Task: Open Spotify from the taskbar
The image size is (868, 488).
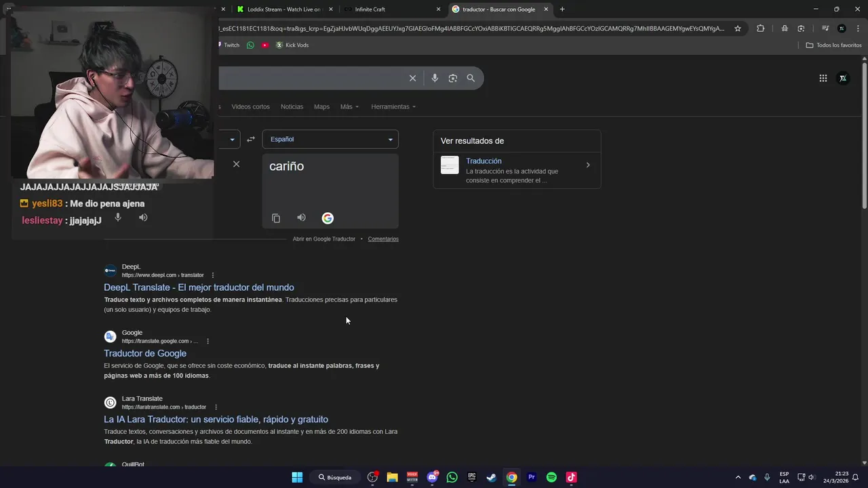Action: click(x=551, y=477)
